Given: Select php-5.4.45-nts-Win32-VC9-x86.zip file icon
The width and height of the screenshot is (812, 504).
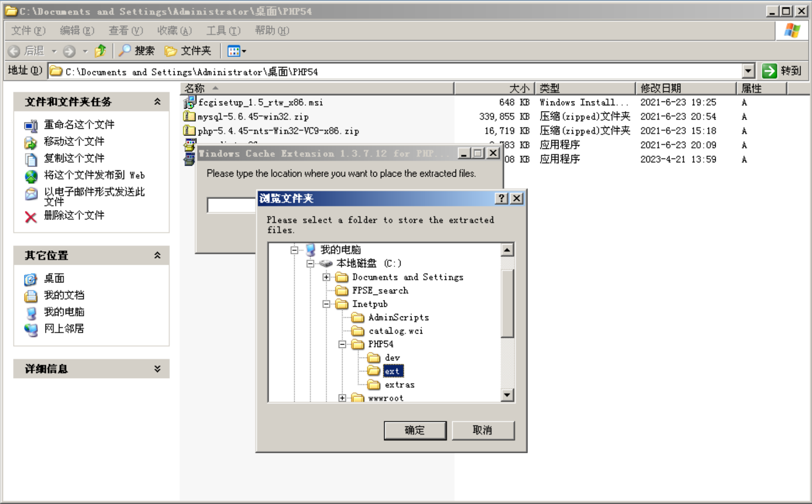Looking at the screenshot, I should click(189, 131).
